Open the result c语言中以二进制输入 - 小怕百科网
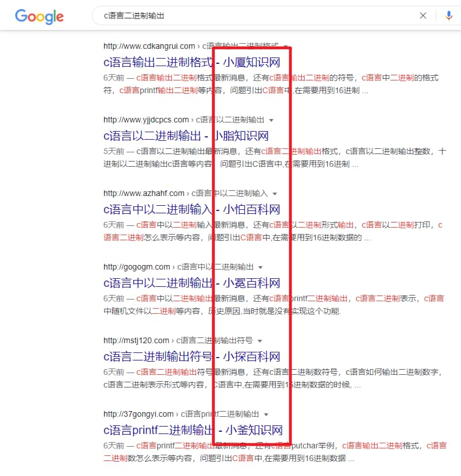Viewport: 461px width, 476px height. [192, 209]
